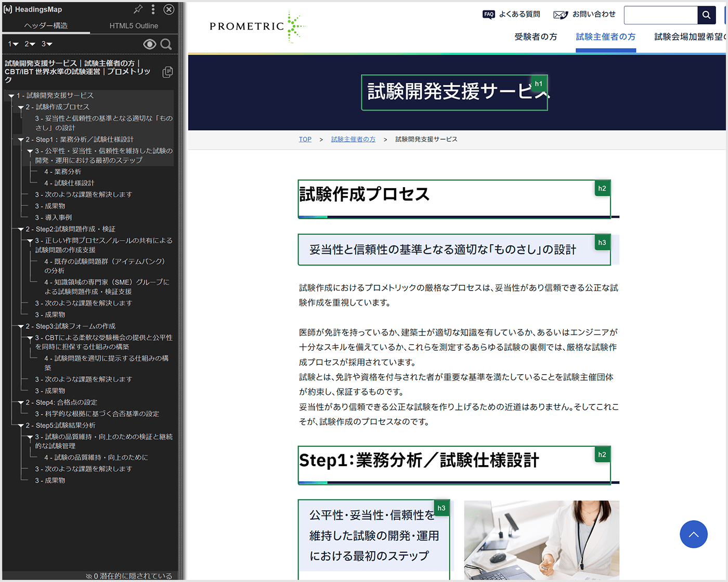This screenshot has width=728, height=582.
Task: Collapse the 2 - Step1 業務分析 tree node
Action: [x=21, y=140]
